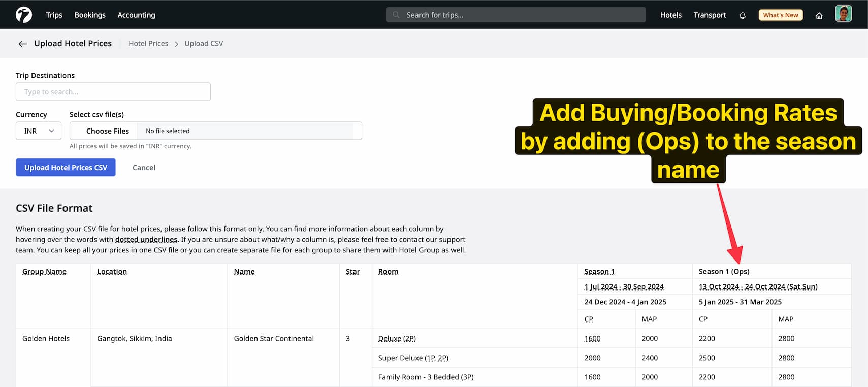Click the app logo in top-left corner
Screen dimensions: 868x387
23,15
